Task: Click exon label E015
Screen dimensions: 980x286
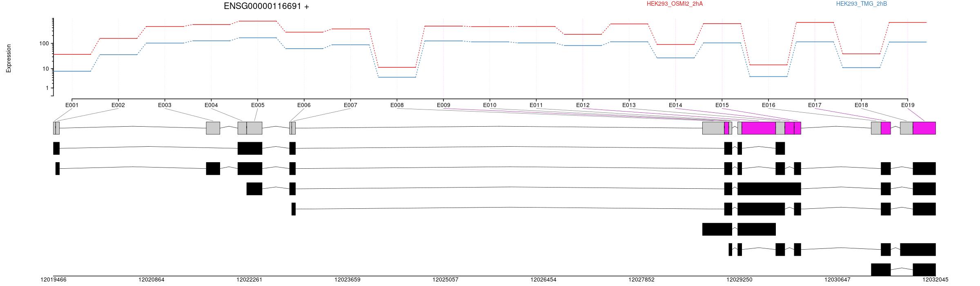Action: click(x=722, y=105)
